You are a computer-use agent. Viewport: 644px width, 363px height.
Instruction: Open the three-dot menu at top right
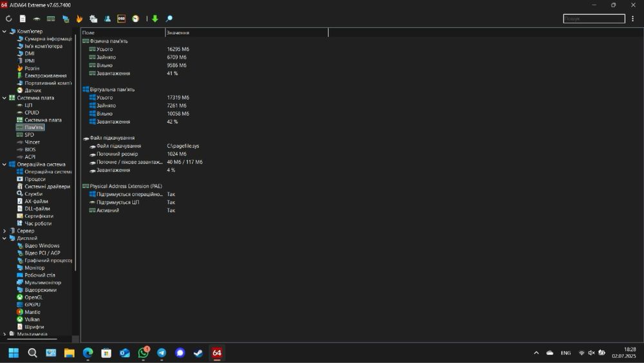click(632, 19)
